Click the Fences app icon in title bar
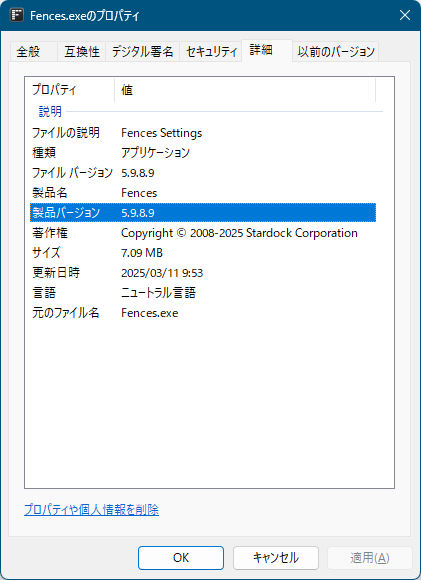The image size is (421, 580). pos(17,16)
